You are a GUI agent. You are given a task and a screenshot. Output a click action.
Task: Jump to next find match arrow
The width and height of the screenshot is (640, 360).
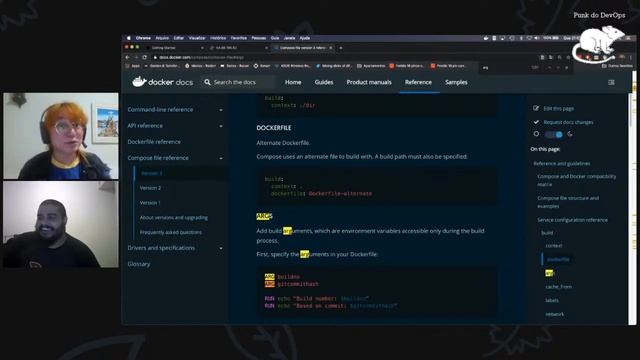[x=558, y=67]
